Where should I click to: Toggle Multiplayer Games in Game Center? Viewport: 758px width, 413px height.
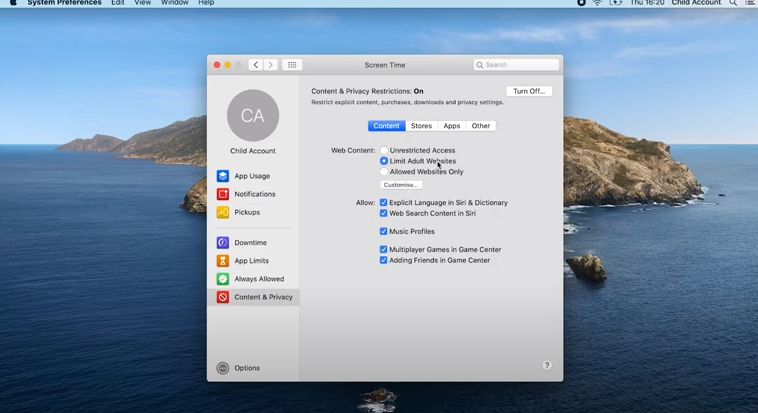(383, 250)
